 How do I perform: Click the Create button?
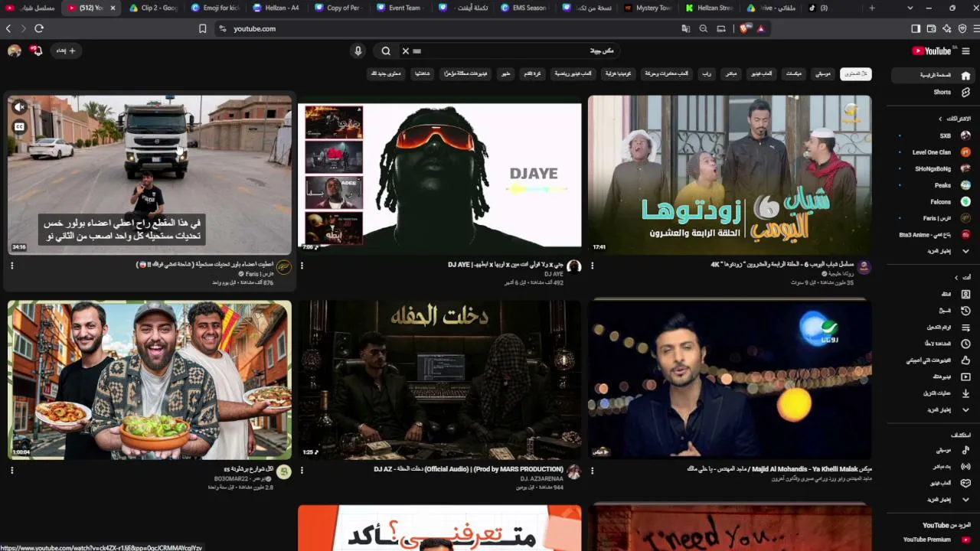point(66,51)
